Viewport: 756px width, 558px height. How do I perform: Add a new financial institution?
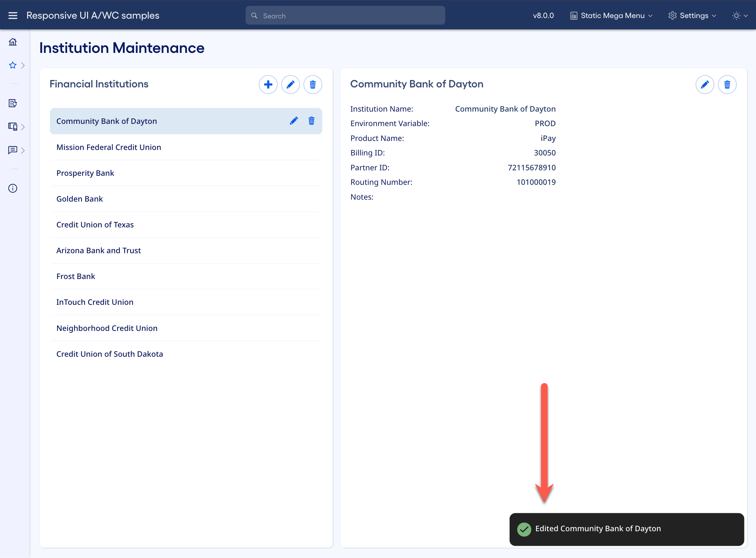pyautogui.click(x=268, y=85)
